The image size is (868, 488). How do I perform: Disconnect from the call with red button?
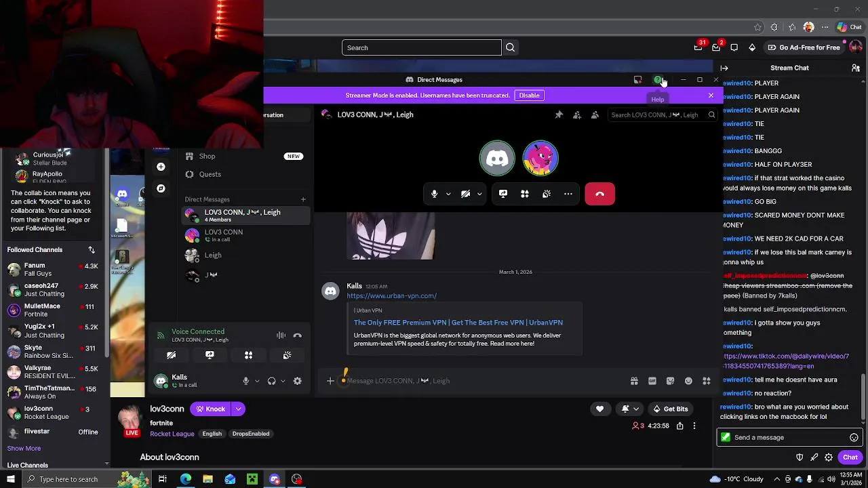pyautogui.click(x=599, y=194)
